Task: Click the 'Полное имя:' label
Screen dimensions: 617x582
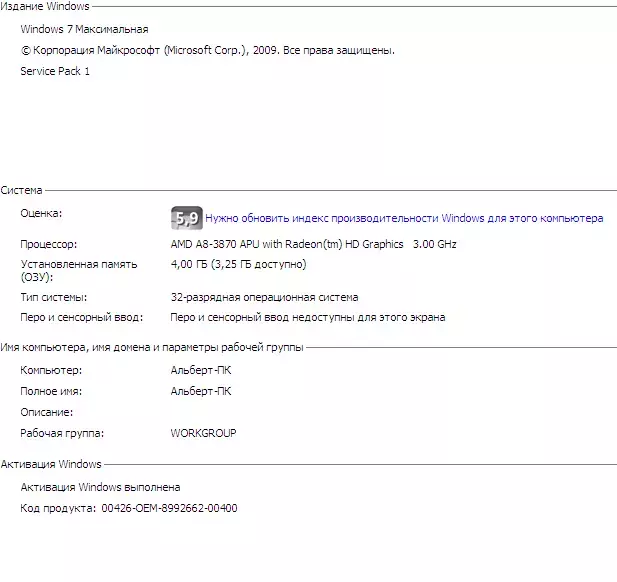Action: click(x=51, y=392)
